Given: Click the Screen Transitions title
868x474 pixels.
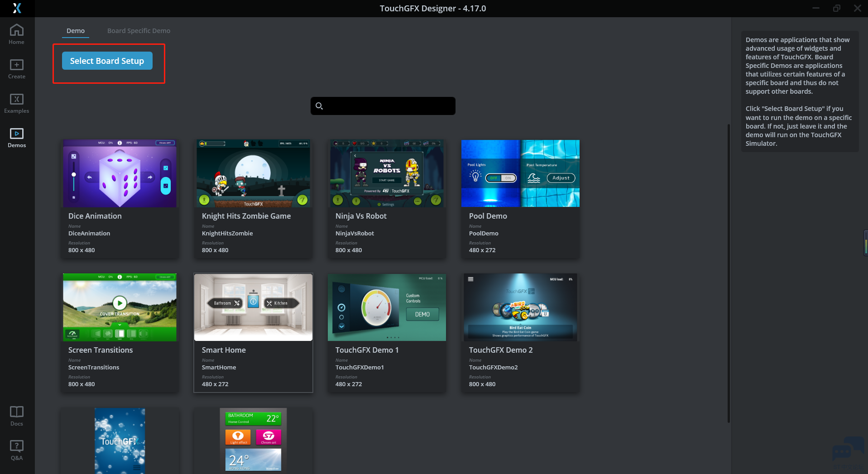Looking at the screenshot, I should (x=101, y=350).
